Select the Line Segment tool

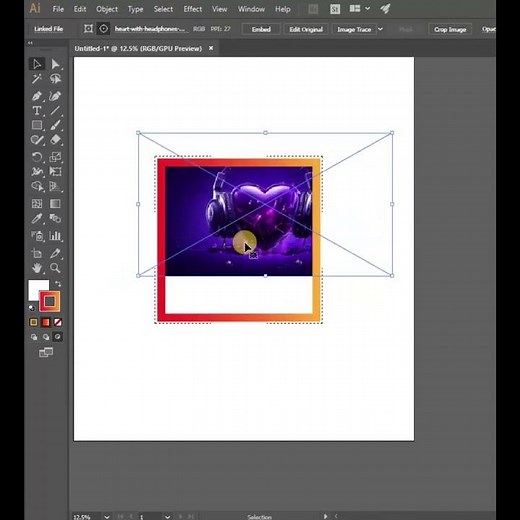click(55, 111)
